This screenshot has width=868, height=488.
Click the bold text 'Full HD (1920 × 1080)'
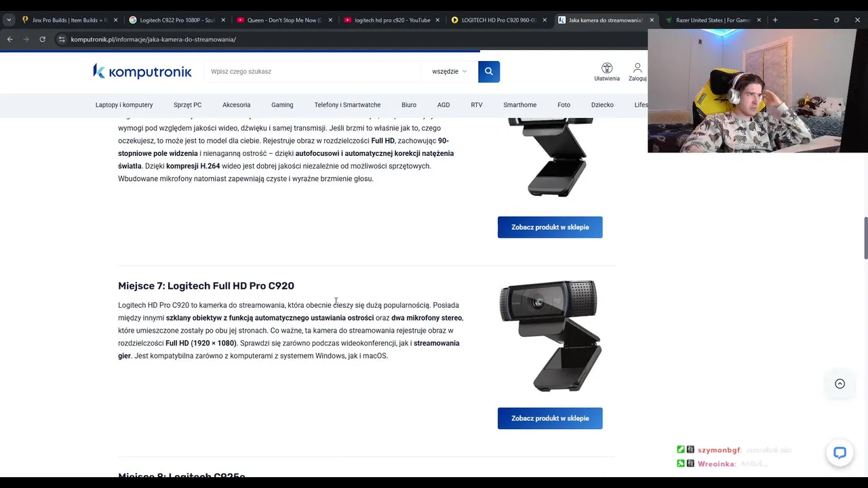coord(201,343)
